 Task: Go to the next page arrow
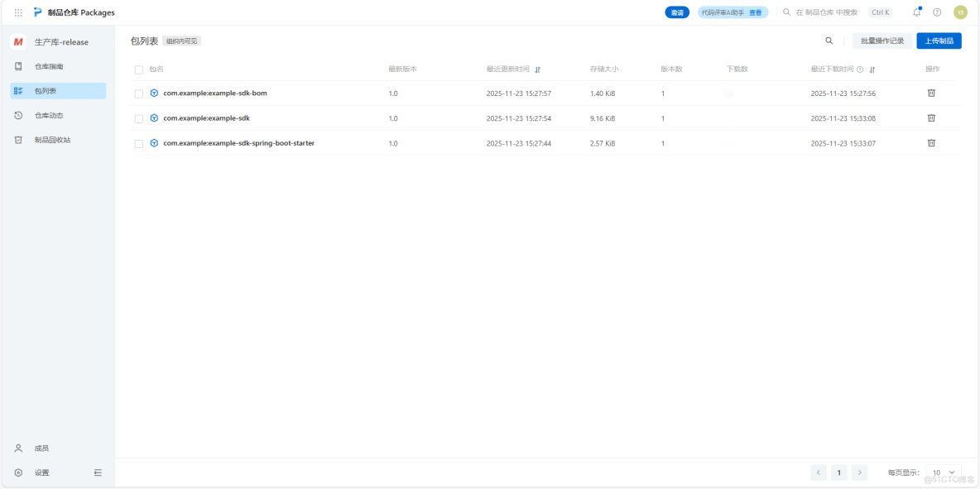859,472
